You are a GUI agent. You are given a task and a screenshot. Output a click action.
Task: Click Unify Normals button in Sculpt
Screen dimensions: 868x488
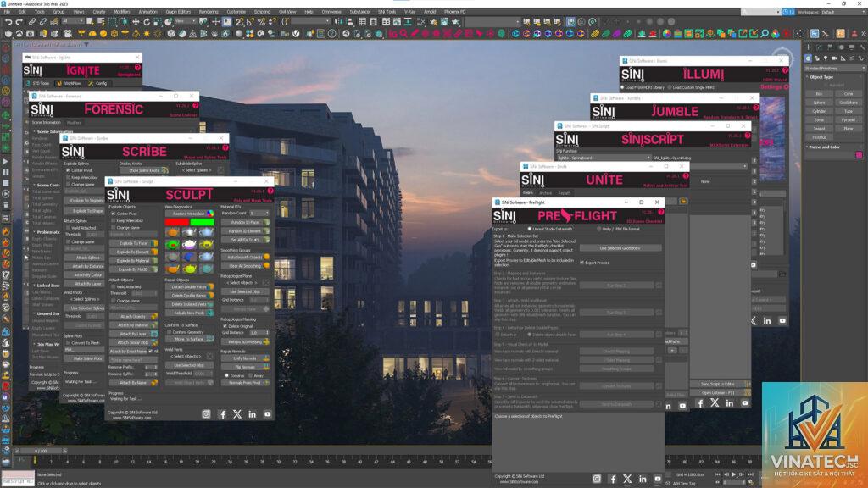click(x=245, y=358)
